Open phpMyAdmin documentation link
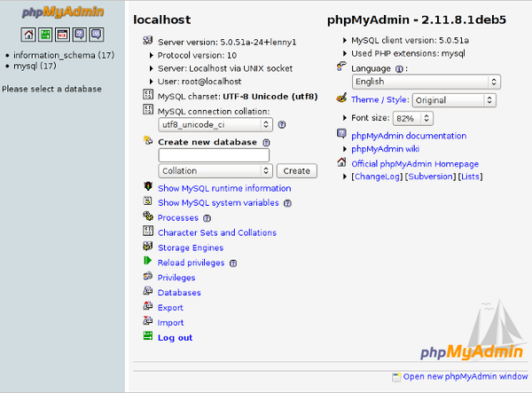Image resolution: width=532 pixels, height=393 pixels. pos(409,136)
